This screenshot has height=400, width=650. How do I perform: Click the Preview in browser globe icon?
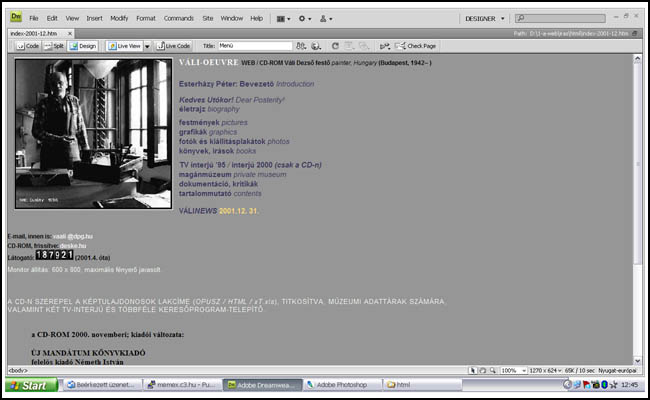pos(316,46)
